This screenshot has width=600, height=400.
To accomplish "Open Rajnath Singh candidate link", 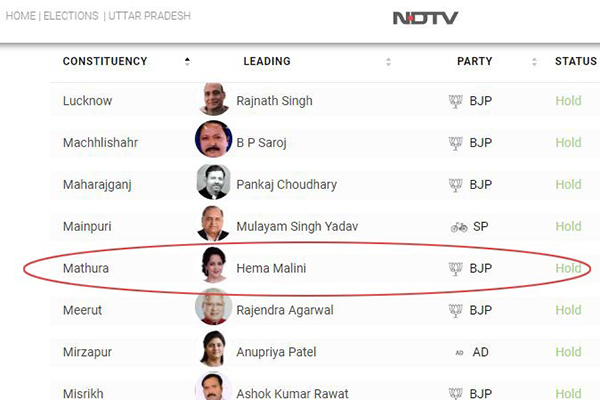I will click(x=274, y=101).
